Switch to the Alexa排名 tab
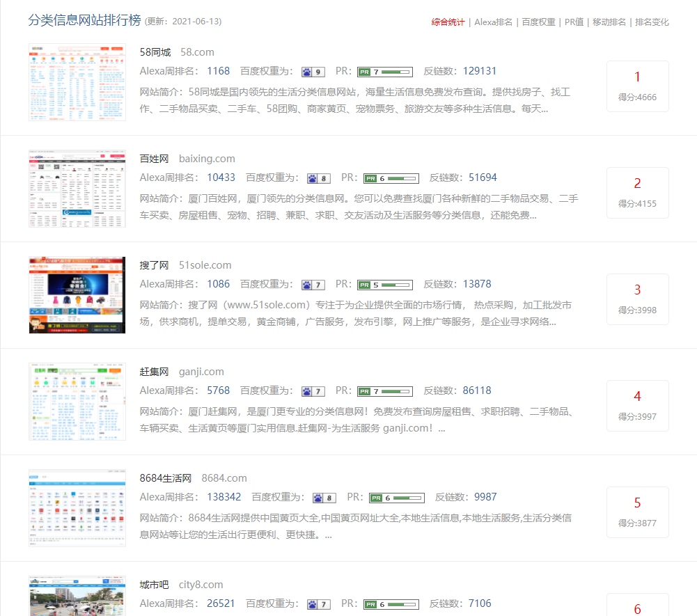The width and height of the screenshot is (697, 616). [x=494, y=22]
